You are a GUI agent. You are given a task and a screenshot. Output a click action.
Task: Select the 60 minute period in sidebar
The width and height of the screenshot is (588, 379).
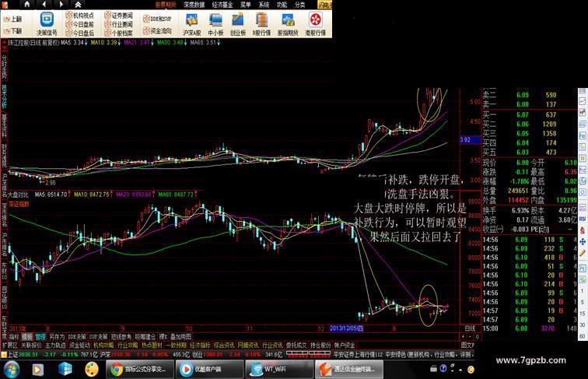pyautogui.click(x=583, y=336)
